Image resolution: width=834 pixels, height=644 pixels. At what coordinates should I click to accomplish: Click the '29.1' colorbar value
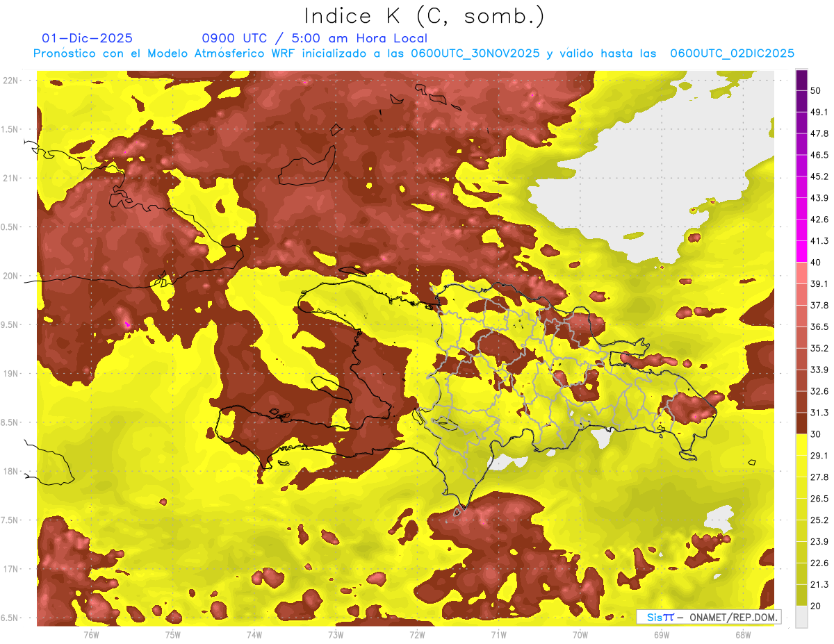[x=819, y=456]
